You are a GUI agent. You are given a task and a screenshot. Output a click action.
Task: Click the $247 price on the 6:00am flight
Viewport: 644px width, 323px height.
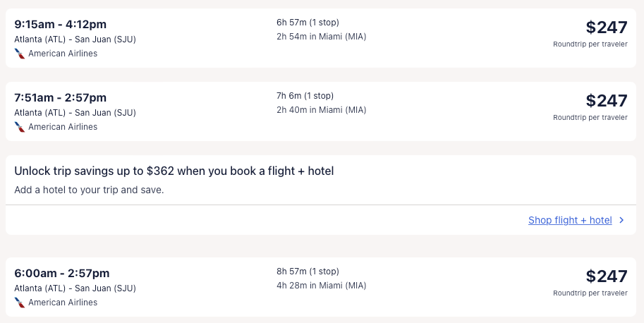[x=606, y=276]
